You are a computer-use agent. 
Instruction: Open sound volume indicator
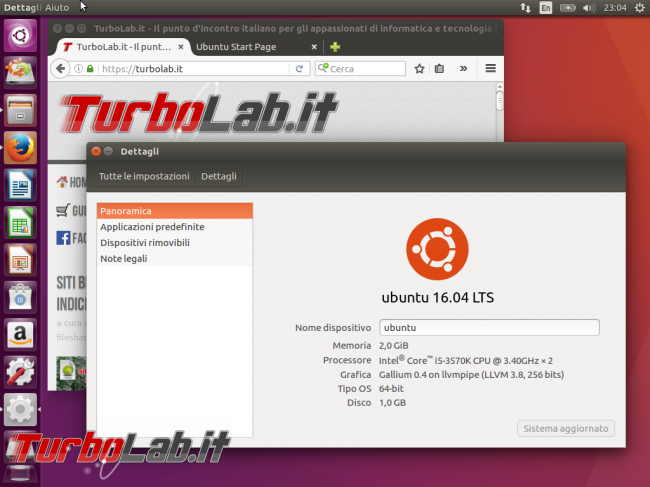(589, 8)
